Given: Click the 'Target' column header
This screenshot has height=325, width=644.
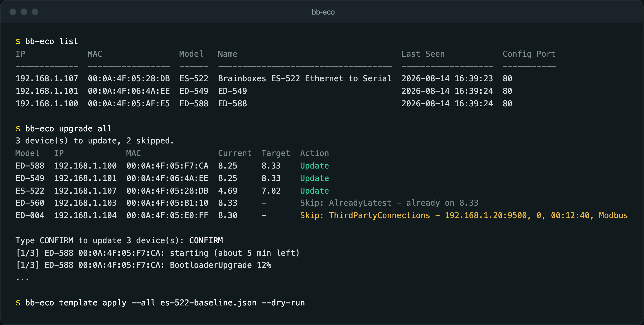Looking at the screenshot, I should [276, 153].
